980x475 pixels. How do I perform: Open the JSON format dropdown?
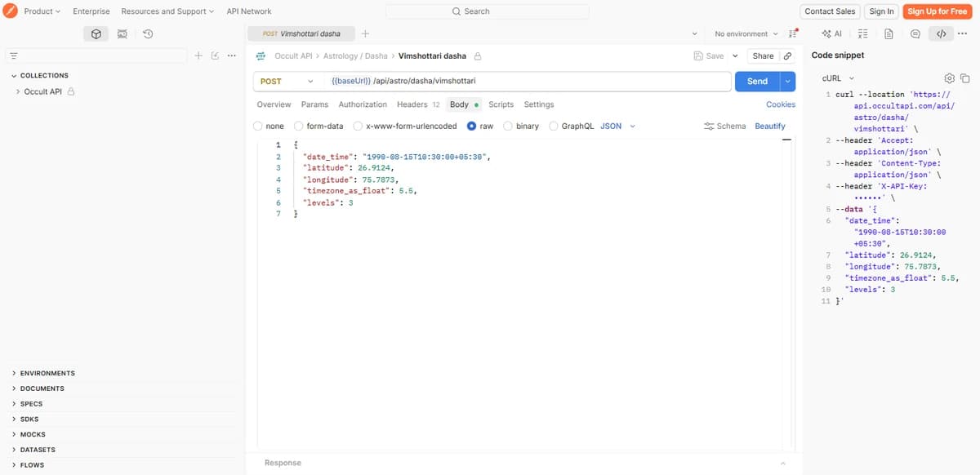click(x=617, y=127)
